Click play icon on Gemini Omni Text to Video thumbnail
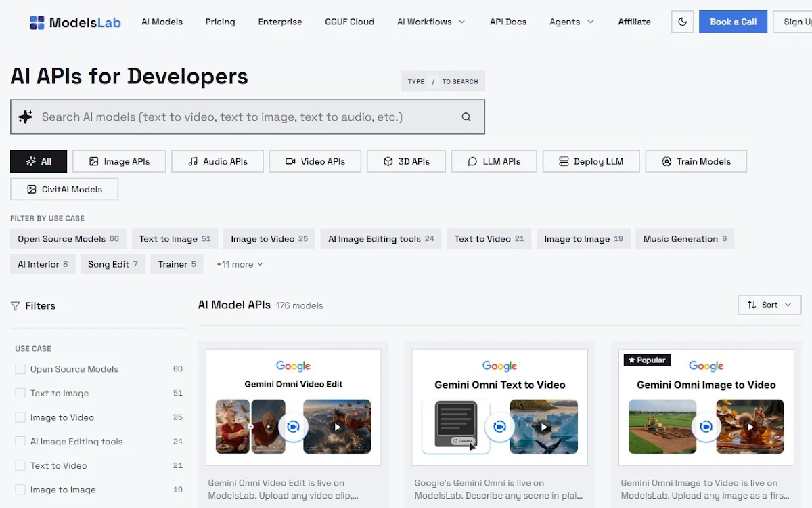812x508 pixels. tap(544, 427)
